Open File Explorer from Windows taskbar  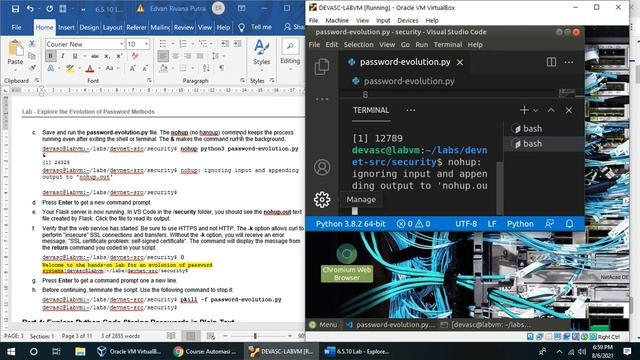[80, 351]
